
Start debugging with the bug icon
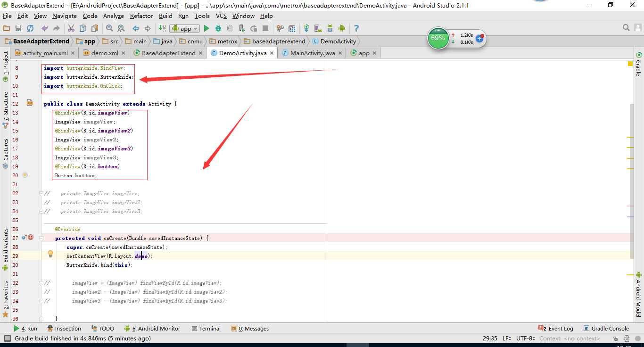tap(218, 29)
